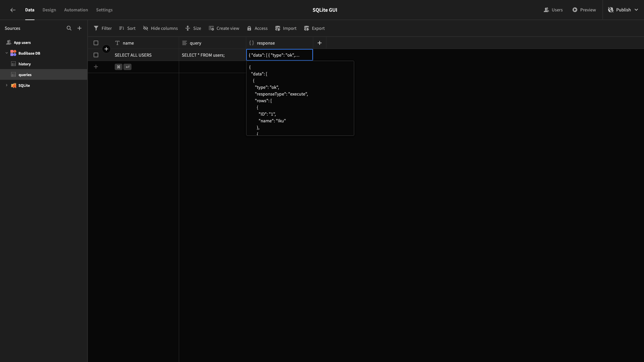Screen dimensions: 644x362
Task: Click the back arrow icon
Action: [x=13, y=10]
